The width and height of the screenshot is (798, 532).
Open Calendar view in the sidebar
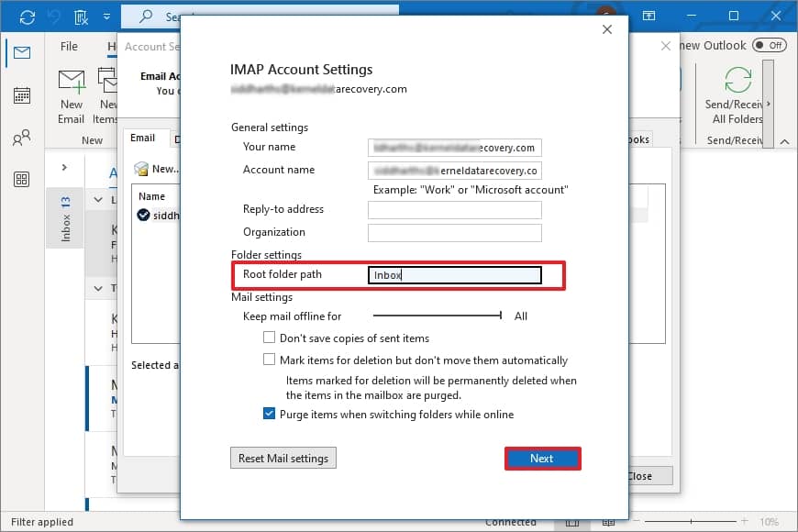click(22, 95)
